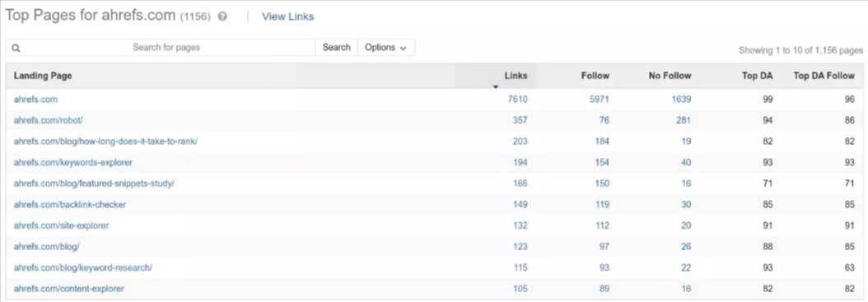Screen dimensions: 868x302
Task: Open the ahrefs.com/keywords-explorer link
Action: click(x=73, y=163)
